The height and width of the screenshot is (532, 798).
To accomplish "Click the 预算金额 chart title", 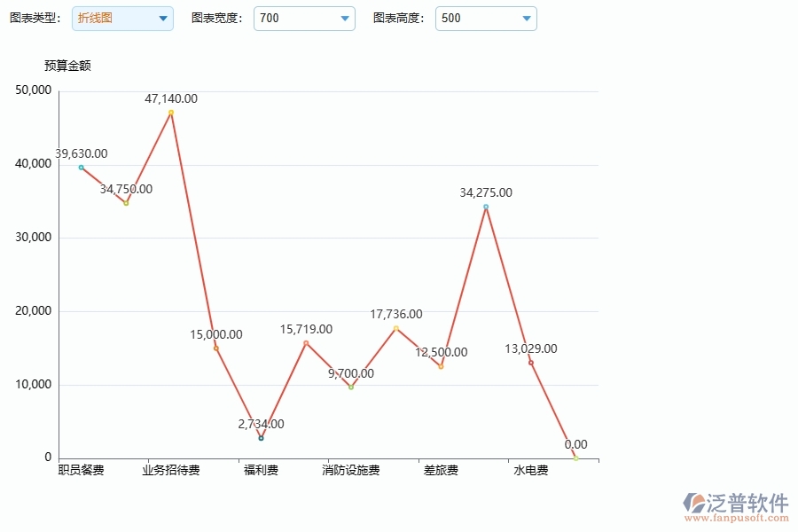I will 66,65.
